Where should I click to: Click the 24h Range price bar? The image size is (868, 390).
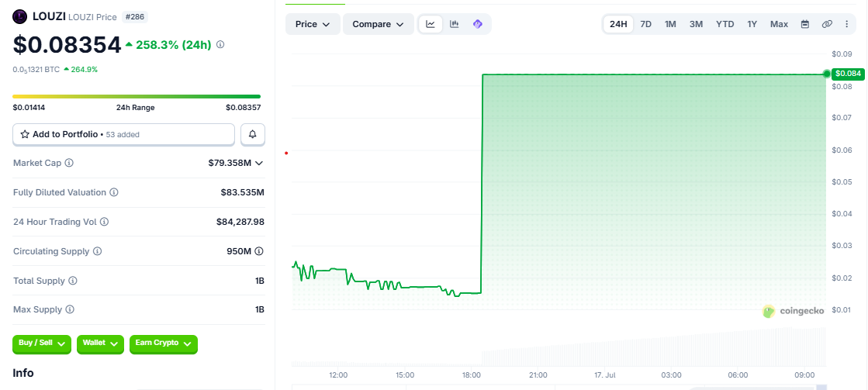pos(137,97)
